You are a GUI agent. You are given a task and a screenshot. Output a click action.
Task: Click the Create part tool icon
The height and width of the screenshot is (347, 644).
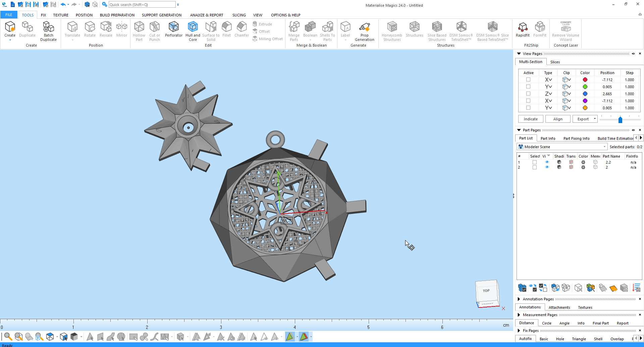click(x=10, y=26)
